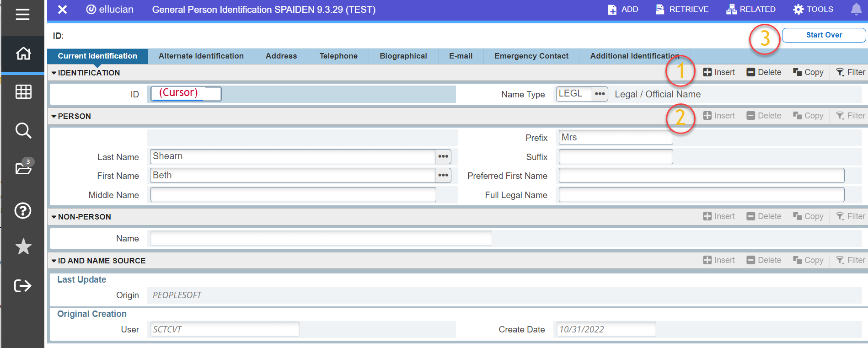The width and height of the screenshot is (868, 348).
Task: Collapse the ID AND NAME SOURCE section
Action: (x=54, y=261)
